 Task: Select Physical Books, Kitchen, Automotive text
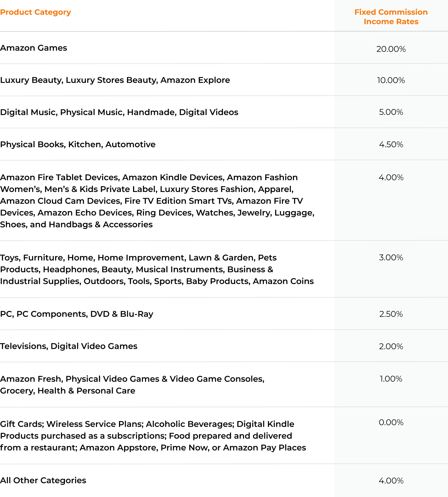tap(78, 145)
